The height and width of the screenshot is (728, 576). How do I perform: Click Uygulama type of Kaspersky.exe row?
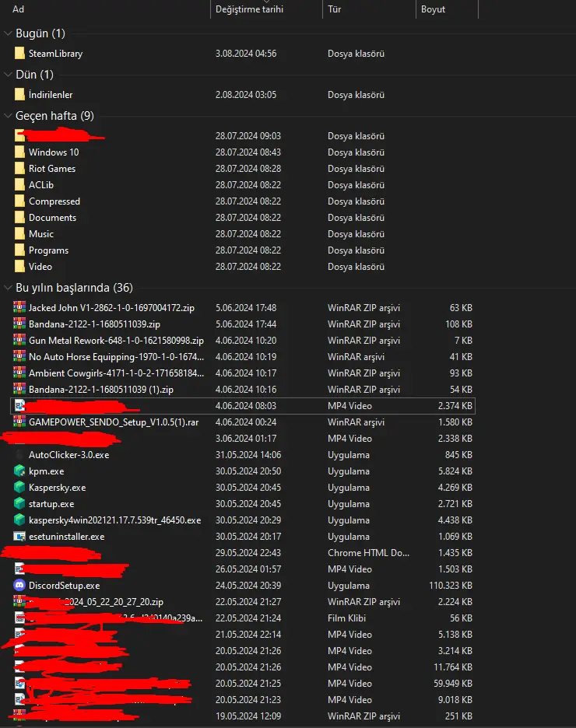[x=349, y=488]
